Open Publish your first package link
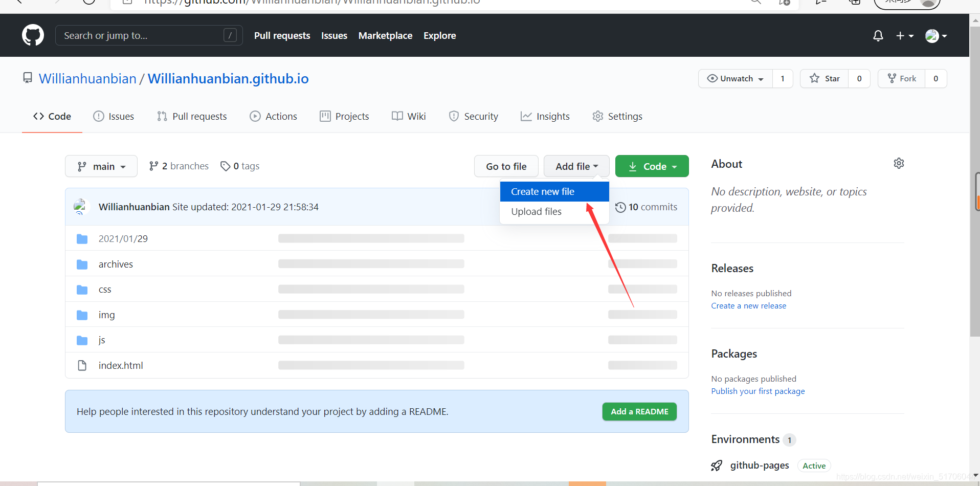Viewport: 980px width, 486px height. tap(758, 391)
